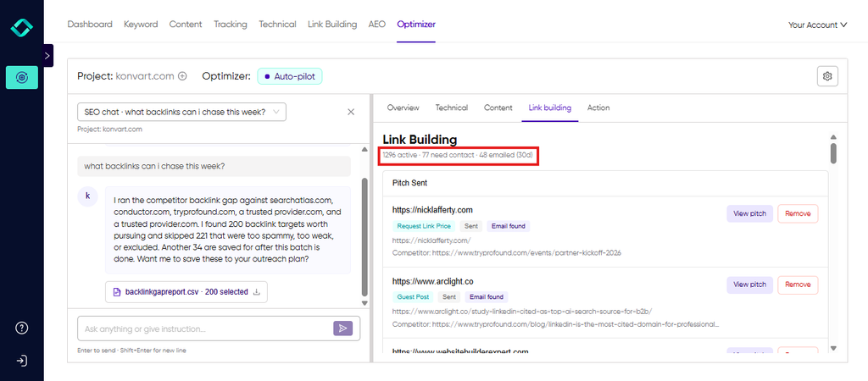Open the help question mark icon
Image resolution: width=868 pixels, height=381 pixels.
(21, 328)
